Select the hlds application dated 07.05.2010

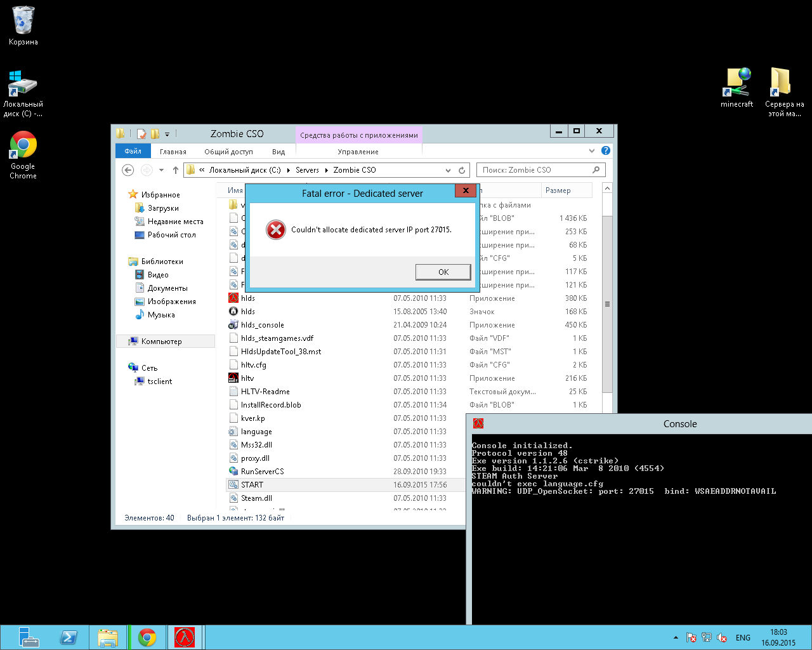(409, 298)
